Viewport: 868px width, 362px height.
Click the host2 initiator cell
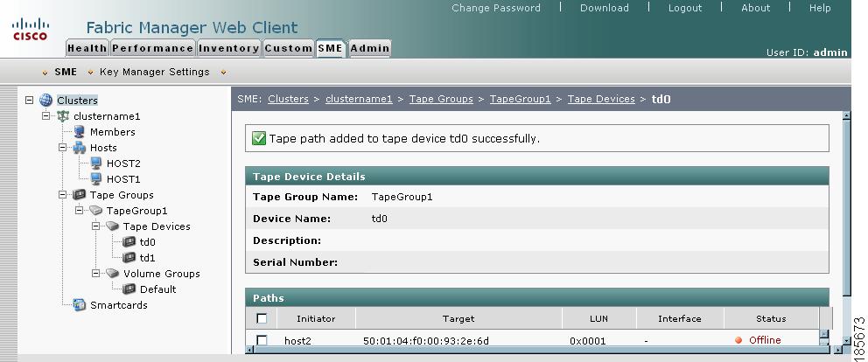(x=297, y=340)
